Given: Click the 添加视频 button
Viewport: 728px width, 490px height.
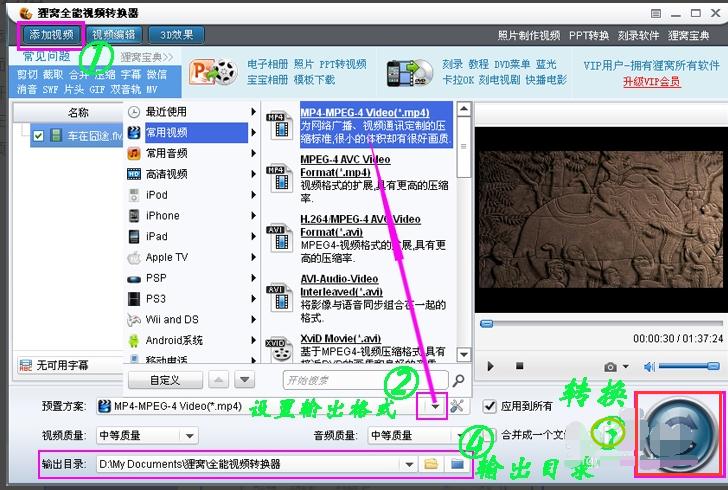Looking at the screenshot, I should tap(51, 35).
